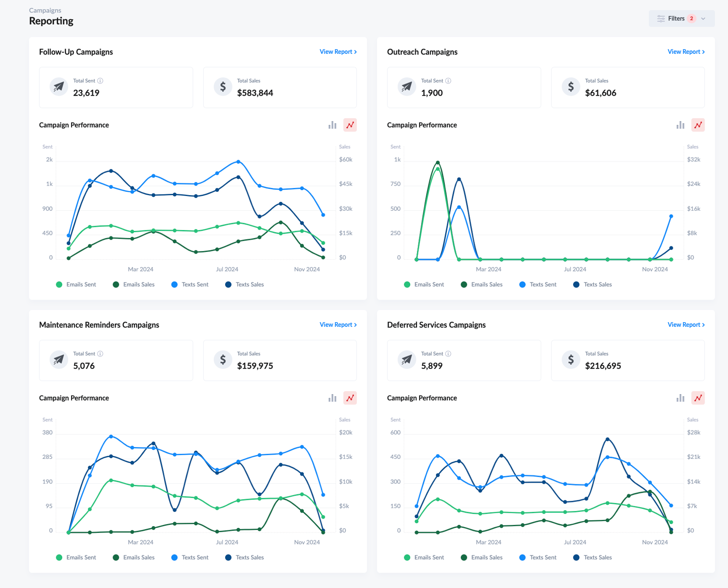Image resolution: width=728 pixels, height=588 pixels.
Task: Hide Texts Sales series on Outreach chart
Action: pyautogui.click(x=592, y=284)
